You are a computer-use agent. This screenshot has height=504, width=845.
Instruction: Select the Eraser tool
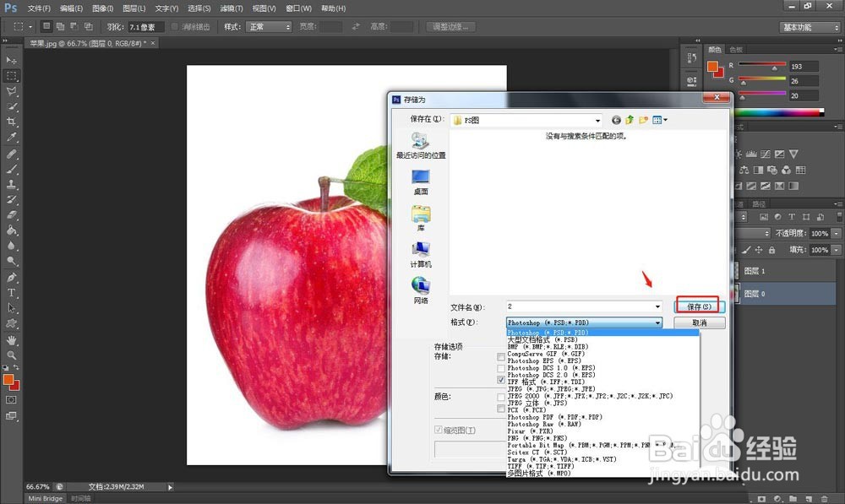[11, 214]
